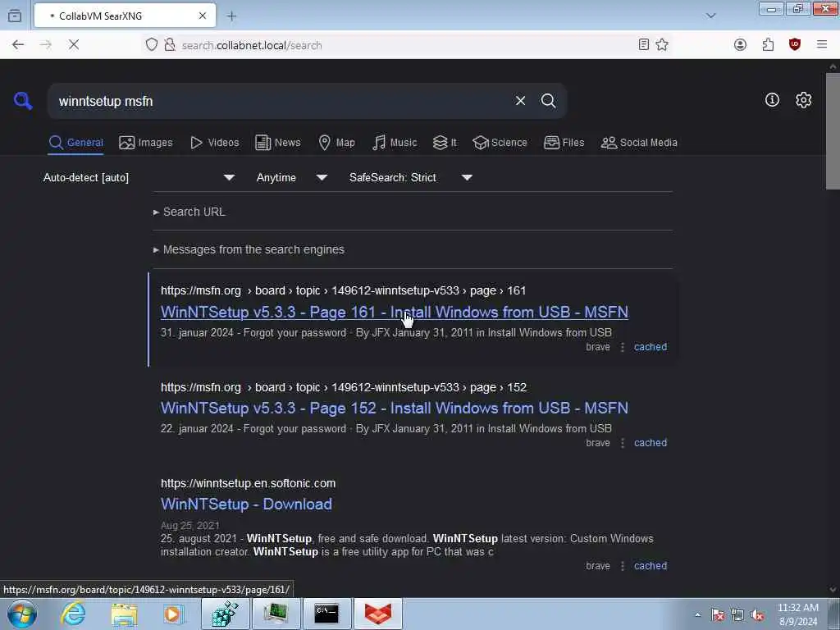The image size is (840, 630).
Task: Open Firefox View icon
Action: [x=15, y=16]
